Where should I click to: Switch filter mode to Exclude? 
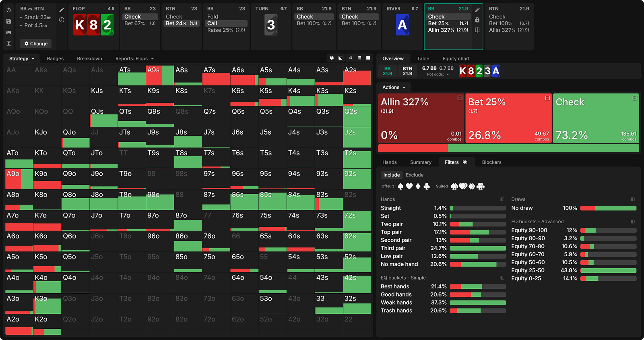point(414,175)
